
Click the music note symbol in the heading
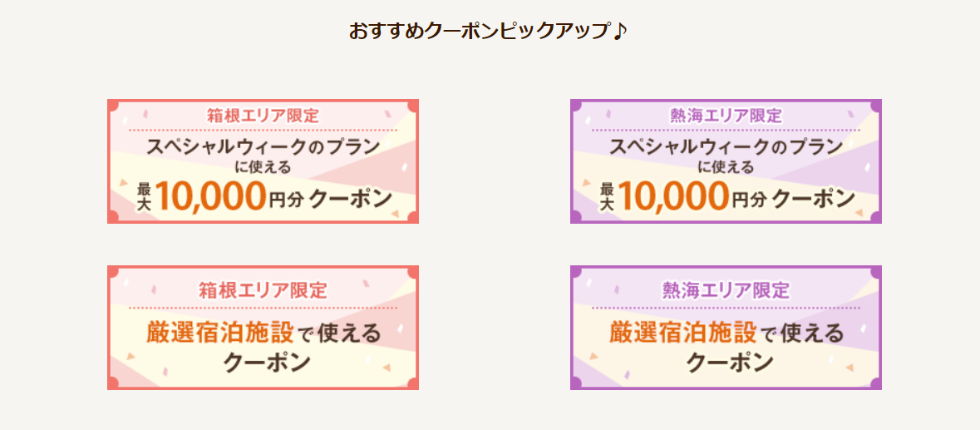coord(618,31)
